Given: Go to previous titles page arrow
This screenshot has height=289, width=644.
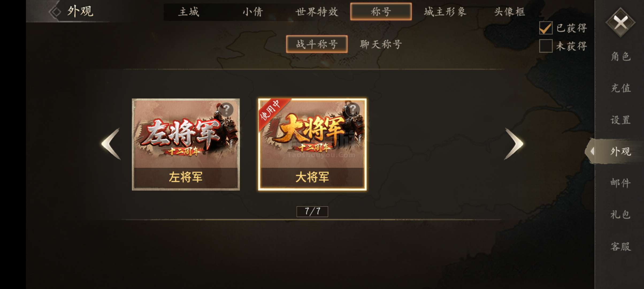Looking at the screenshot, I should coord(111,144).
